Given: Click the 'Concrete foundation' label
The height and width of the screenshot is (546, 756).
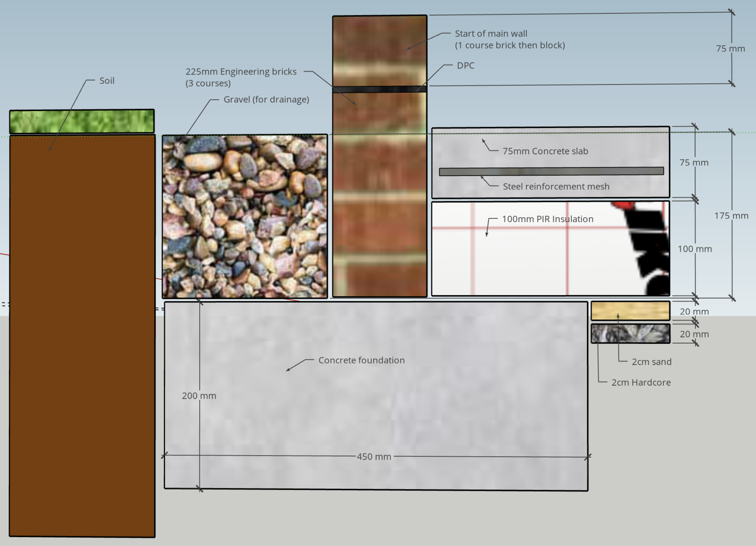Looking at the screenshot, I should pyautogui.click(x=361, y=360).
